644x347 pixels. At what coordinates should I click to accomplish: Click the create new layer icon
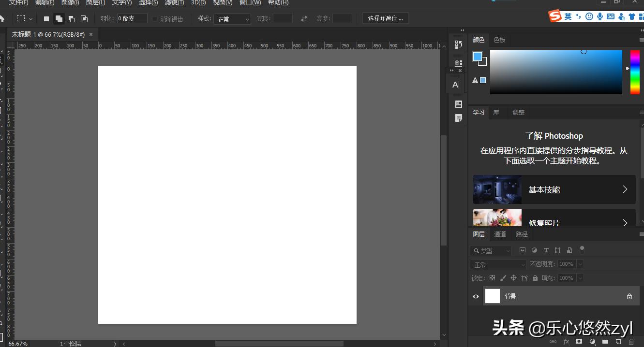[x=618, y=342]
